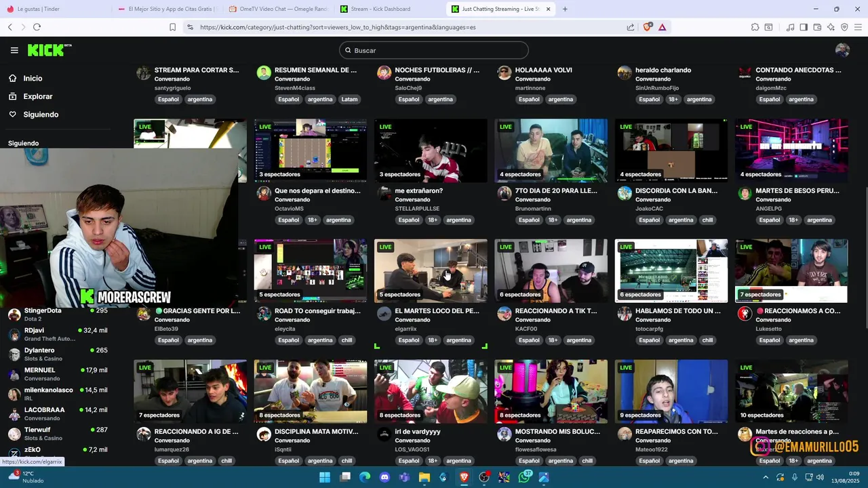
Task: Bookmark this page using the bookmark icon
Action: click(x=172, y=27)
